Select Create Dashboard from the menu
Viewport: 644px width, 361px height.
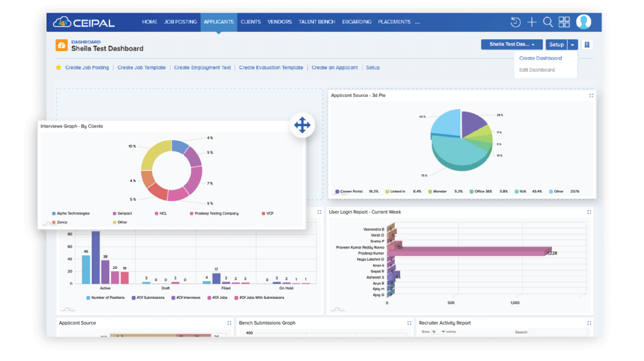click(x=540, y=58)
